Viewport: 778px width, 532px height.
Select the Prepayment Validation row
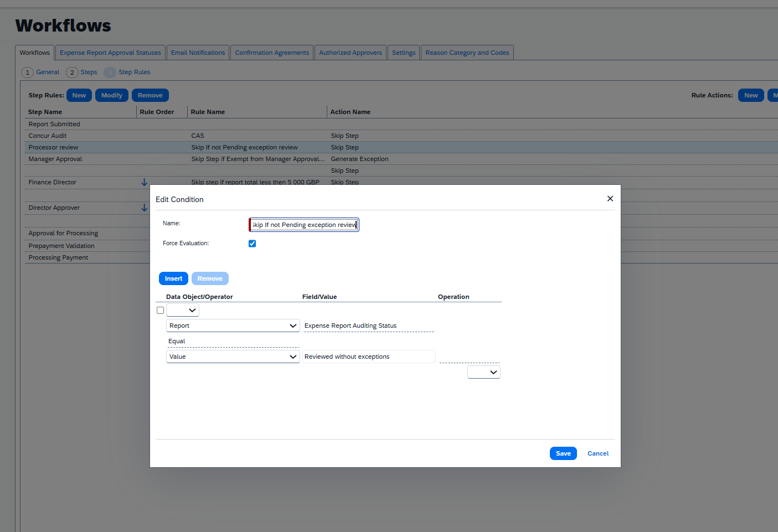click(61, 246)
